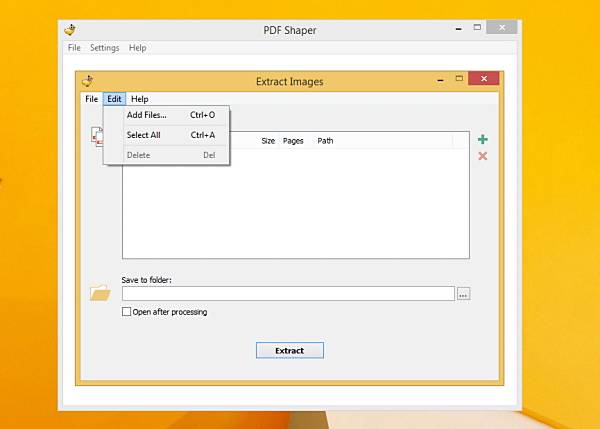This screenshot has width=600, height=429.
Task: Click the browse ellipsis button for save folder
Action: 463,294
